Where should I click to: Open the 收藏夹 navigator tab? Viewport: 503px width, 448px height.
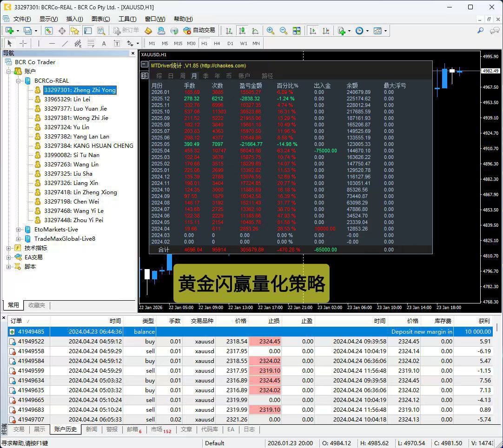point(37,305)
